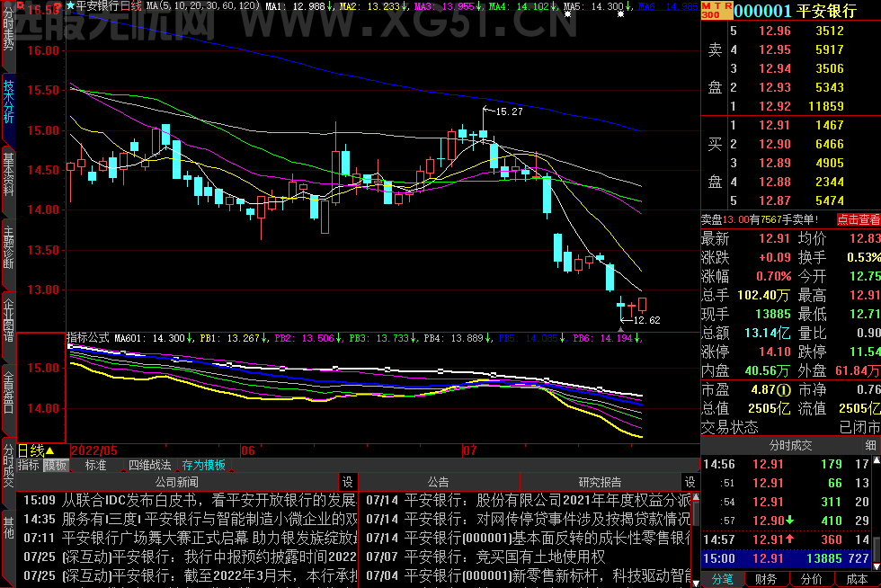The height and width of the screenshot is (588, 881).
Task: Open the 分时成交 sidebar tab
Action: 8,466
